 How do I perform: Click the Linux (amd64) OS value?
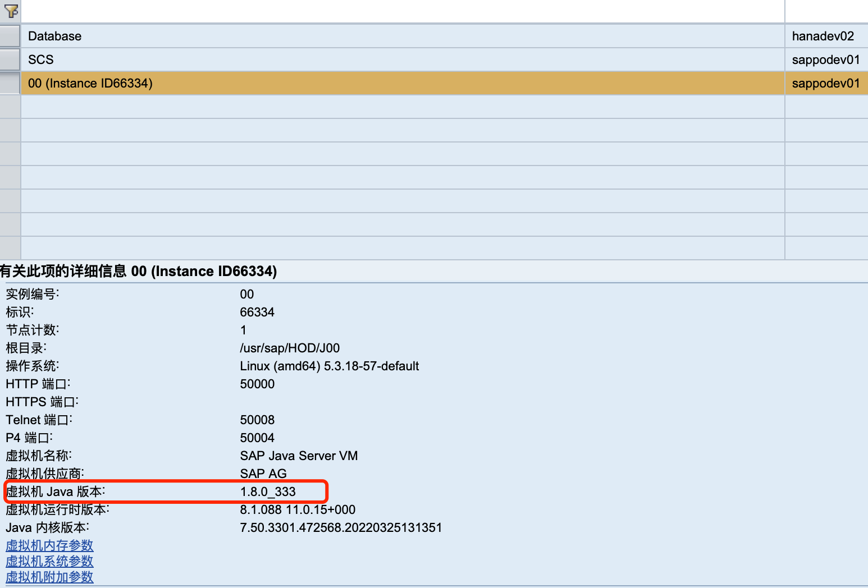(x=330, y=366)
